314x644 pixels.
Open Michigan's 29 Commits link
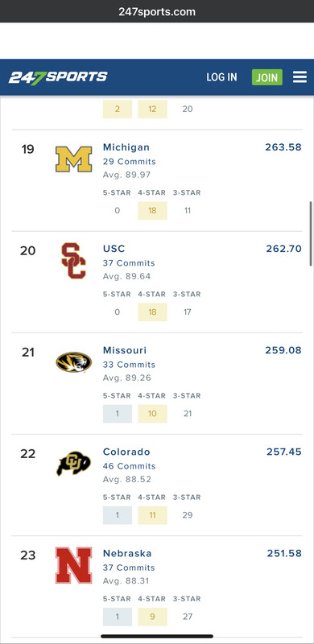coord(130,162)
